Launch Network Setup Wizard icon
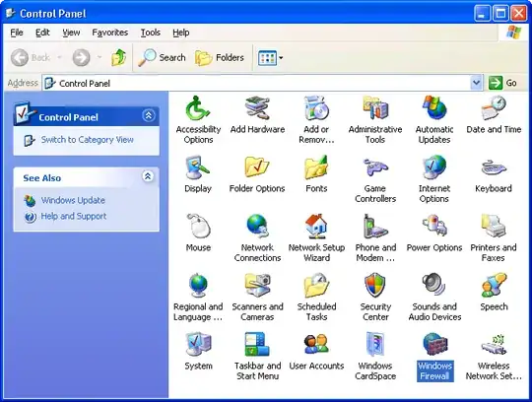This screenshot has height=402, width=532. (316, 227)
